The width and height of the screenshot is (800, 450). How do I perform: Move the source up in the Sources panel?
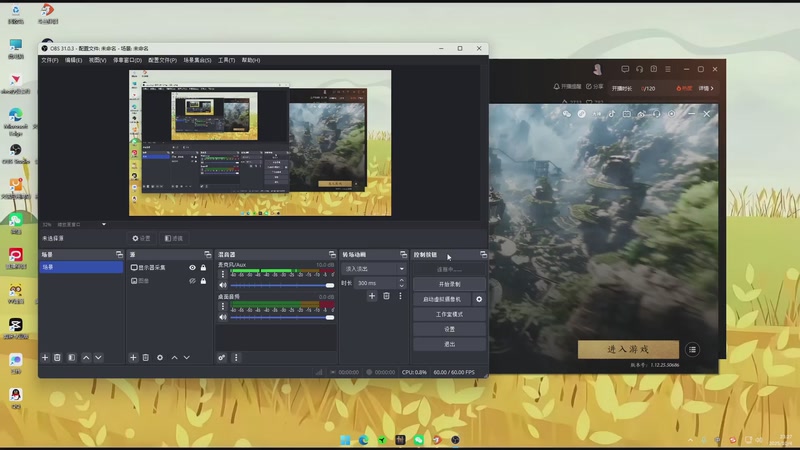click(x=174, y=358)
